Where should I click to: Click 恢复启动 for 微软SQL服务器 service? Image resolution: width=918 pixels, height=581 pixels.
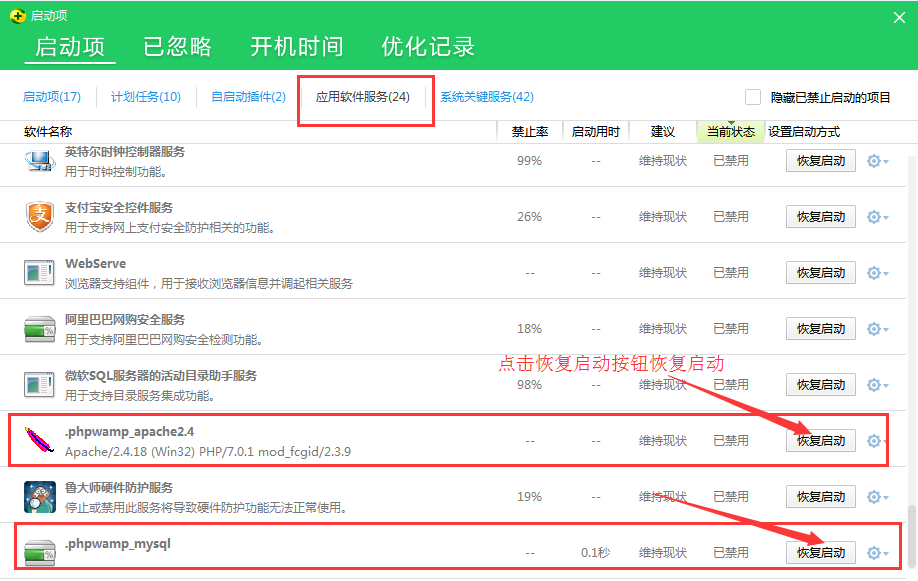pyautogui.click(x=821, y=385)
